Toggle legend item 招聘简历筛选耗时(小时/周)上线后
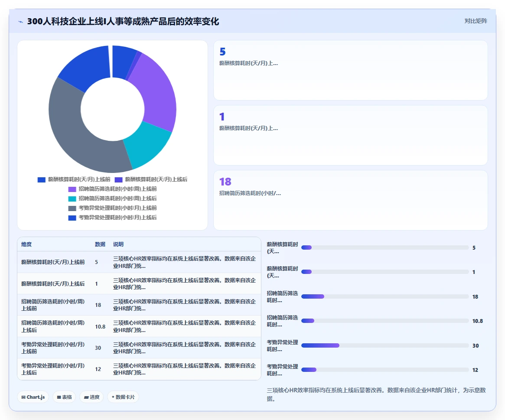The image size is (505, 420). click(x=112, y=199)
